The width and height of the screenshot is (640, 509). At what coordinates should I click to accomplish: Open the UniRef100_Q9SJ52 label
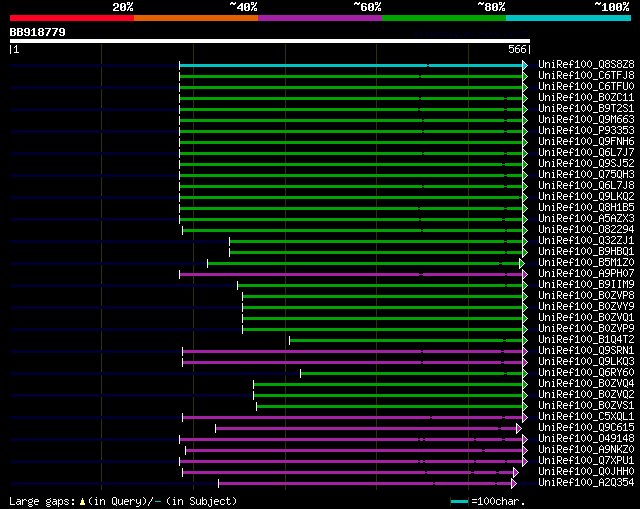point(586,164)
